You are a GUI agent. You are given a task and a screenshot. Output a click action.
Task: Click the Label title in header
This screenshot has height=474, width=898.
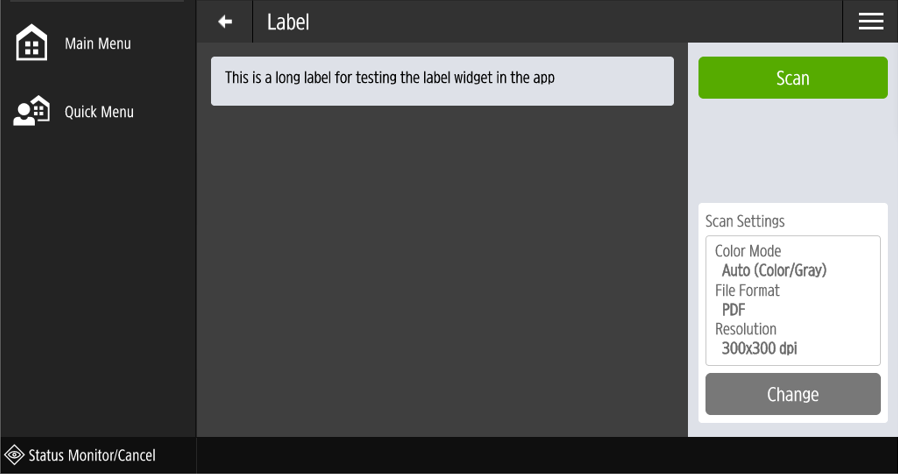click(288, 22)
